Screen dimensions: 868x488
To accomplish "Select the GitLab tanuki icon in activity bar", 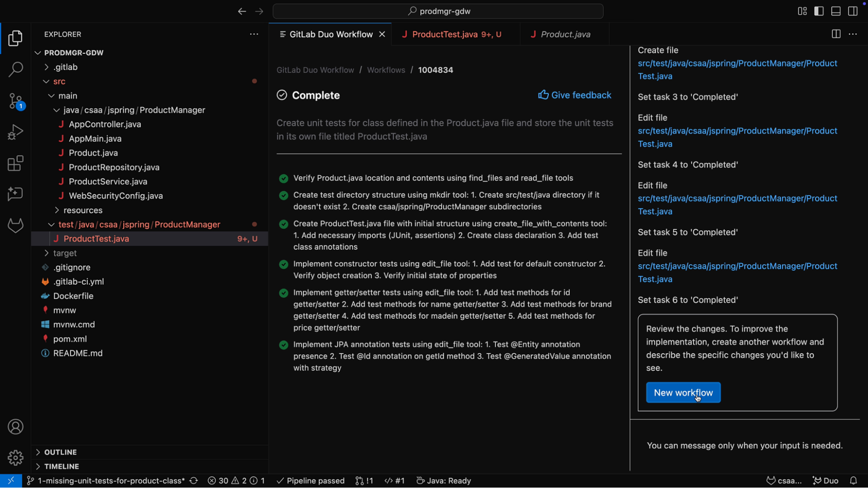I will point(15,225).
